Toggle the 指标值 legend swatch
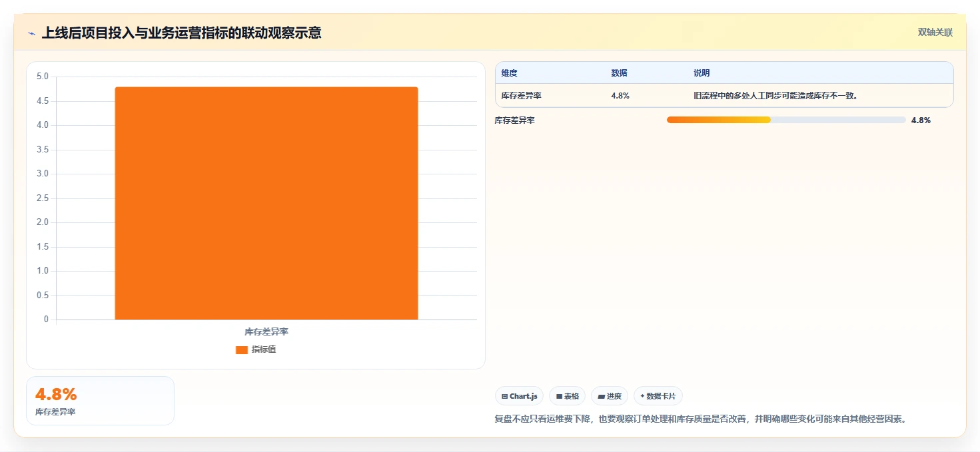Screen dimensions: 980x452 click(242, 349)
